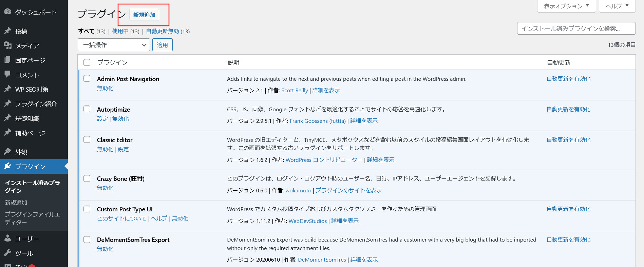
Task: Check the Admin Post Navigation checkbox
Action: tap(87, 78)
